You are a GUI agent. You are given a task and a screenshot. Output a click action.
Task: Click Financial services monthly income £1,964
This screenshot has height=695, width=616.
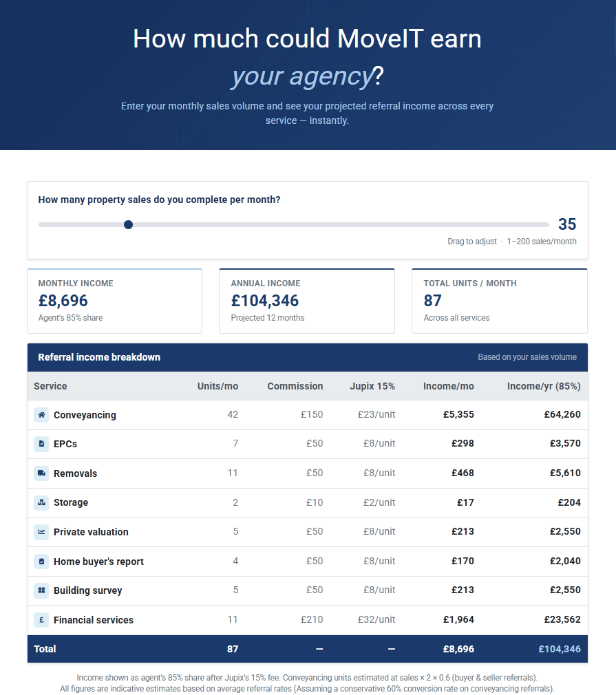point(458,619)
